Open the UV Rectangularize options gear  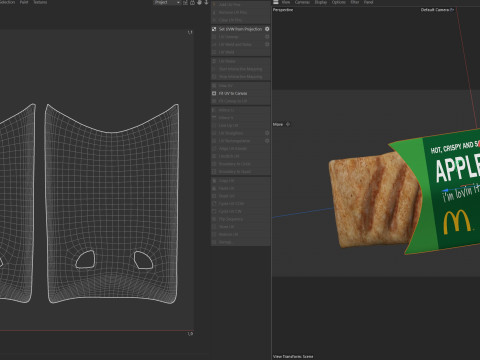tap(267, 141)
